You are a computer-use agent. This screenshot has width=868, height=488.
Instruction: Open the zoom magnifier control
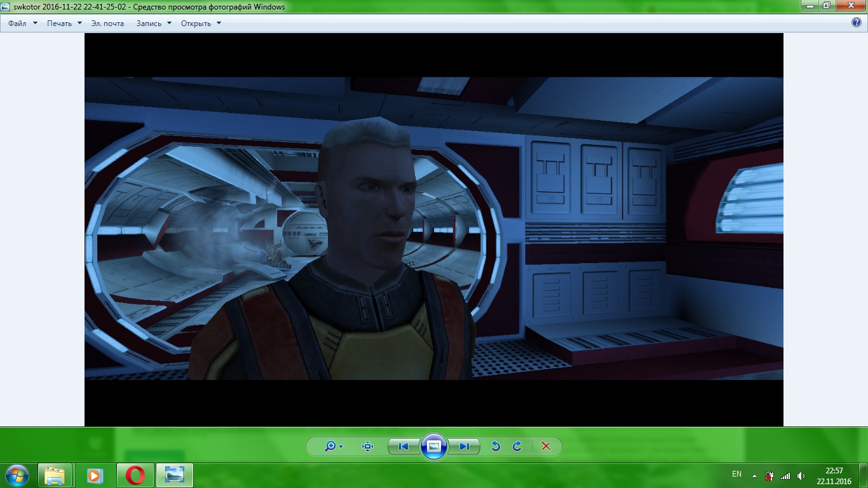(x=333, y=447)
